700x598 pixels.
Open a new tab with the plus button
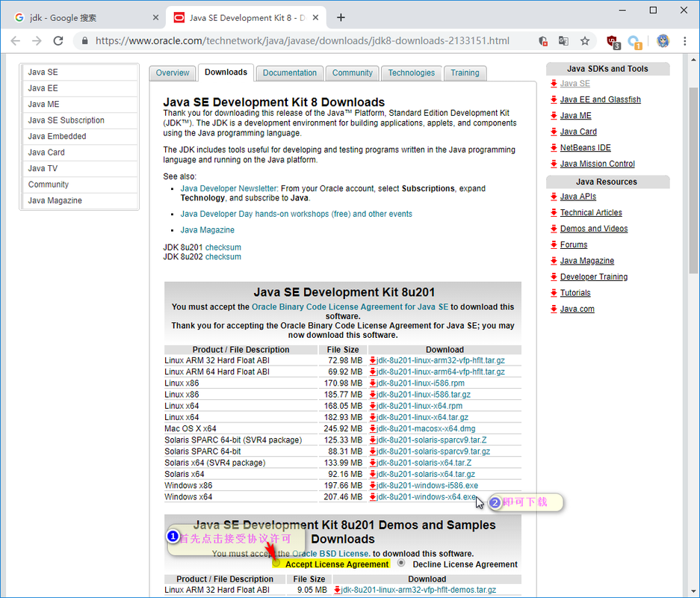tap(341, 17)
